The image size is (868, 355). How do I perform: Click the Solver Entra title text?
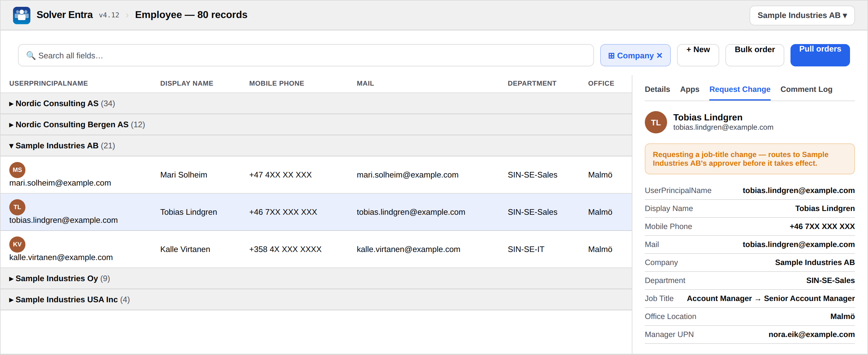pos(64,15)
